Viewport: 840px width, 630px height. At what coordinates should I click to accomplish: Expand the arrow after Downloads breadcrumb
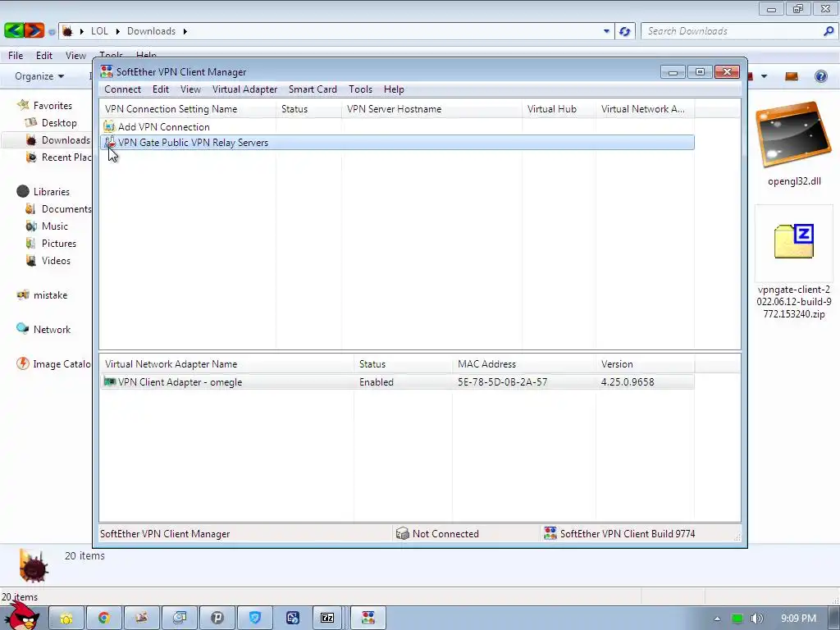185,31
